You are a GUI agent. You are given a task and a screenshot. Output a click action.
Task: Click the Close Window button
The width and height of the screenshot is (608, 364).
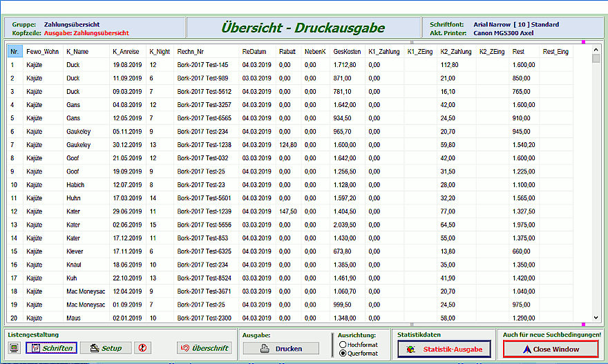pyautogui.click(x=550, y=349)
